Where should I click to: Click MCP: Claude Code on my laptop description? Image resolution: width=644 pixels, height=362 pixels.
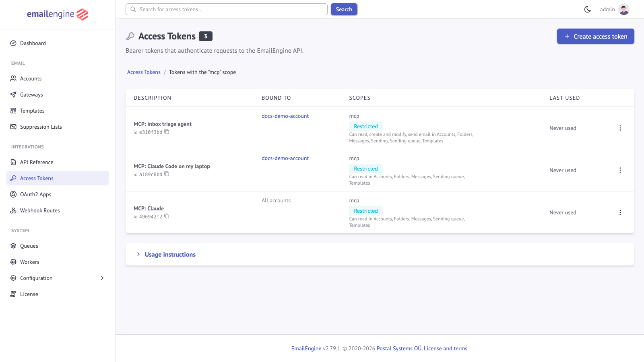pos(172,166)
